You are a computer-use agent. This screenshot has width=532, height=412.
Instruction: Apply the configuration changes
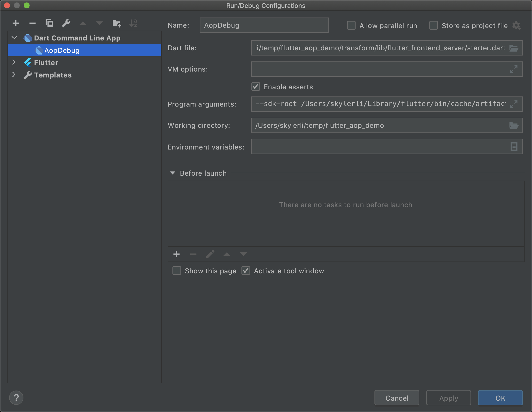[448, 397]
